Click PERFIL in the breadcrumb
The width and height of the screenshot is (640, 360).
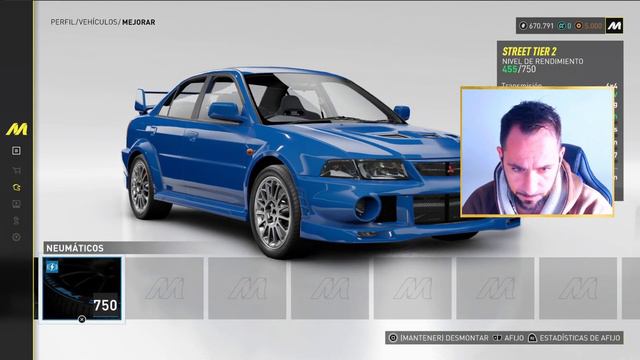coord(63,22)
